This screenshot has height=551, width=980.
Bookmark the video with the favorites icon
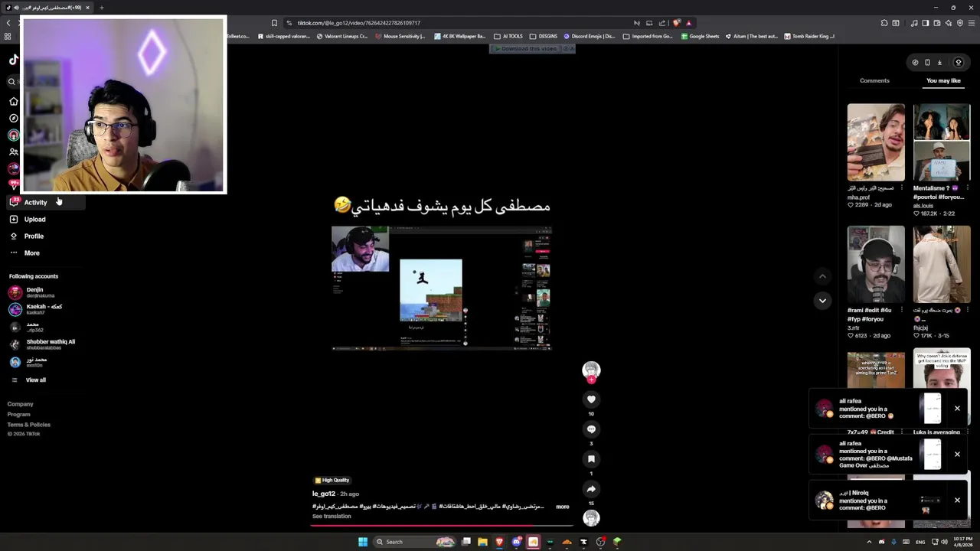click(x=591, y=458)
